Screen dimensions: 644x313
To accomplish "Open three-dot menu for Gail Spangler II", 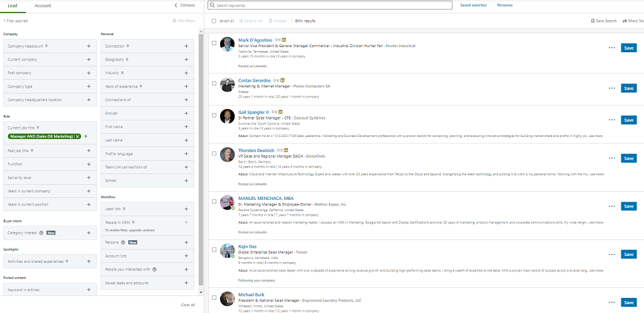I will [x=611, y=120].
